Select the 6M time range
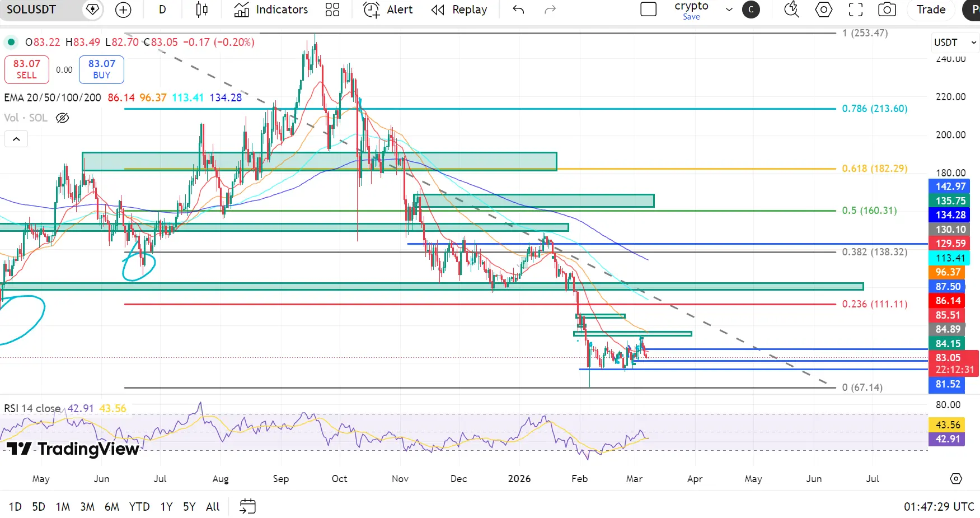 click(x=112, y=507)
